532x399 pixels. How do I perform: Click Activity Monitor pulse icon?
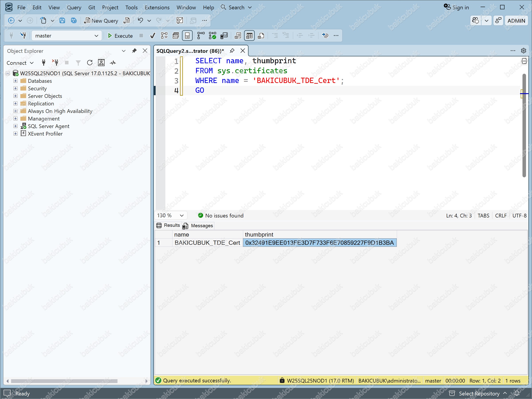tap(113, 63)
